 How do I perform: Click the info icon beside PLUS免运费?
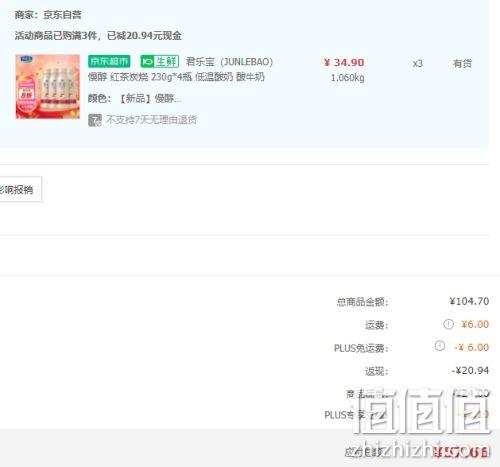(440, 346)
